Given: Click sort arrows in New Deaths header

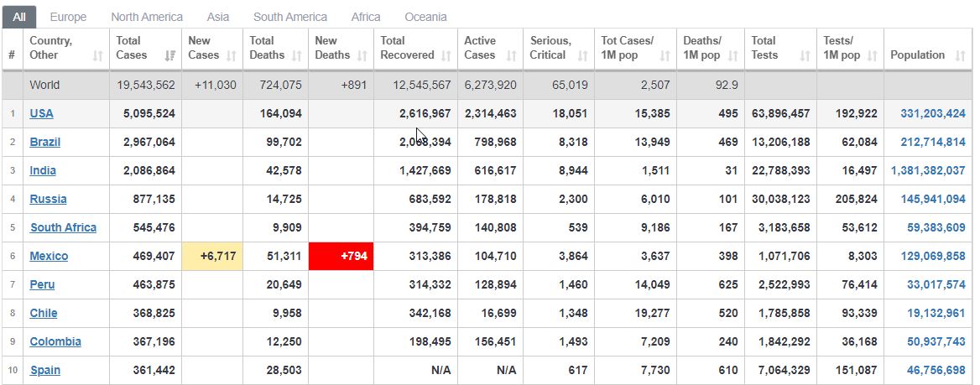Looking at the screenshot, I should (362, 56).
